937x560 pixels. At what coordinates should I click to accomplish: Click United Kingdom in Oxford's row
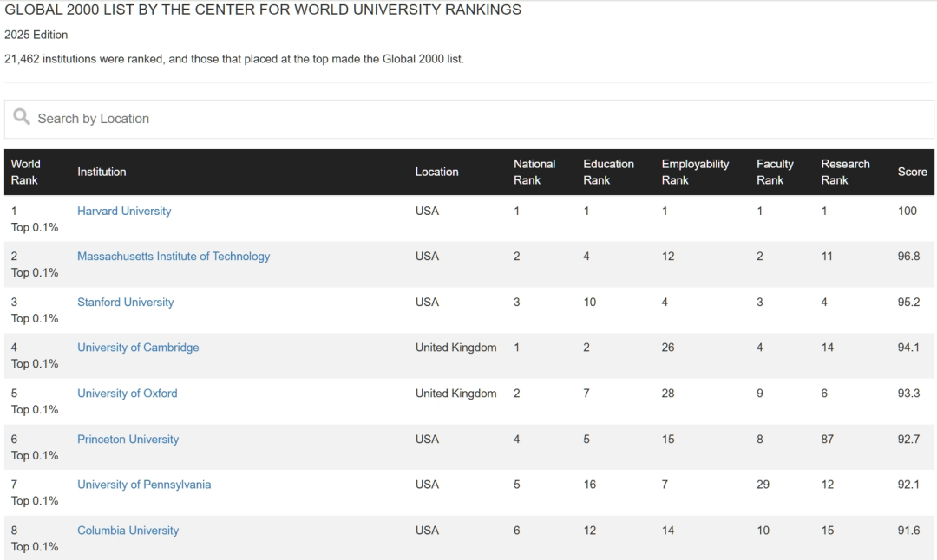tap(456, 394)
